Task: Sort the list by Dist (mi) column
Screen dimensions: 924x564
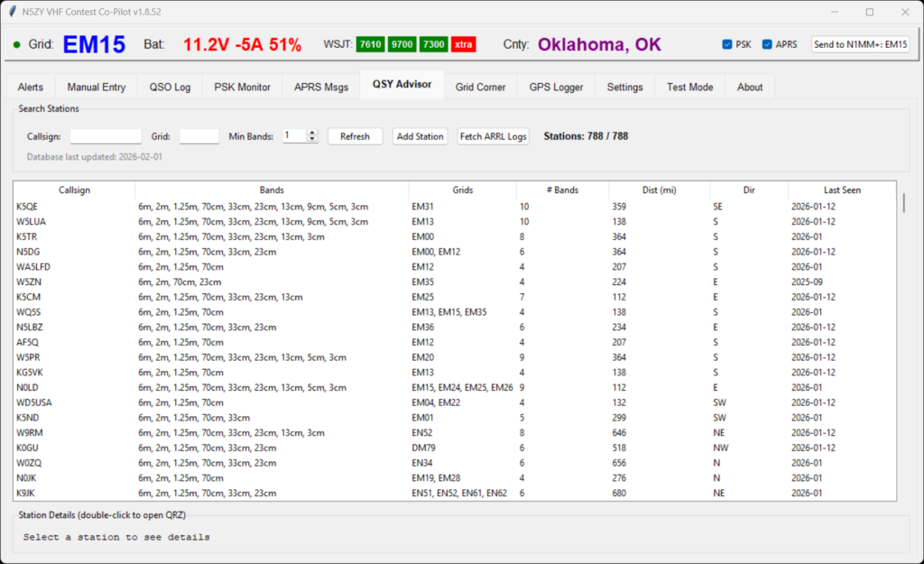Action: pyautogui.click(x=659, y=190)
